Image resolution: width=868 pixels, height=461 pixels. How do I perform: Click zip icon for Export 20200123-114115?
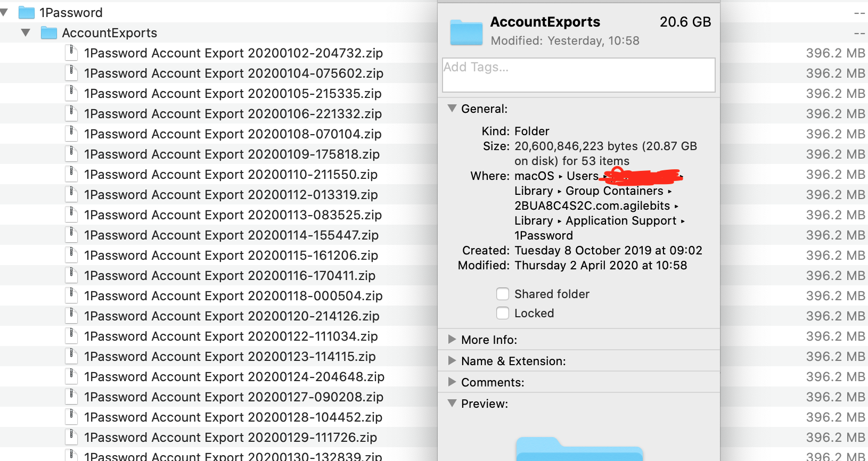[x=71, y=356]
